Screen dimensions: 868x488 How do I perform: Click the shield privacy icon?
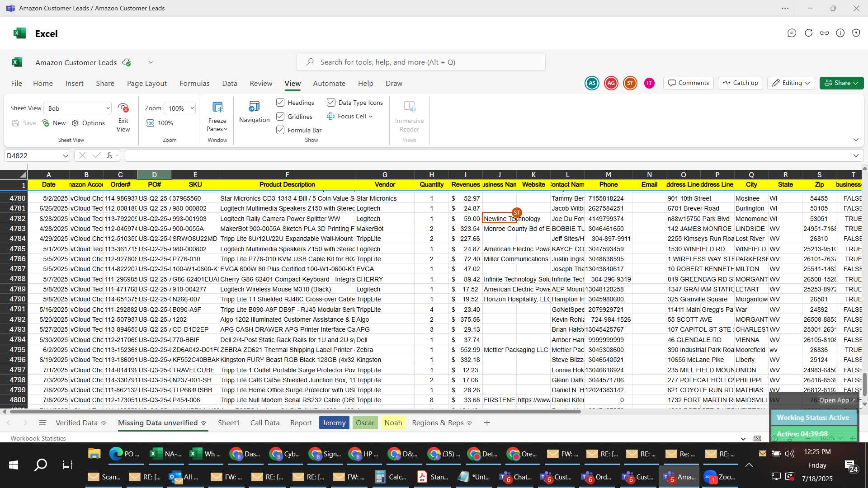856,33
